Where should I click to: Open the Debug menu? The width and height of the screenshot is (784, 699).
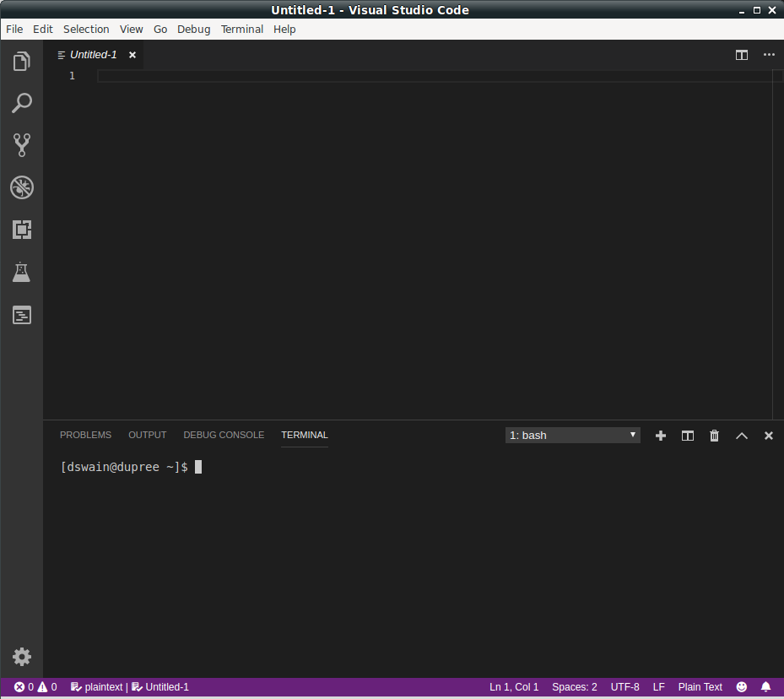point(193,29)
